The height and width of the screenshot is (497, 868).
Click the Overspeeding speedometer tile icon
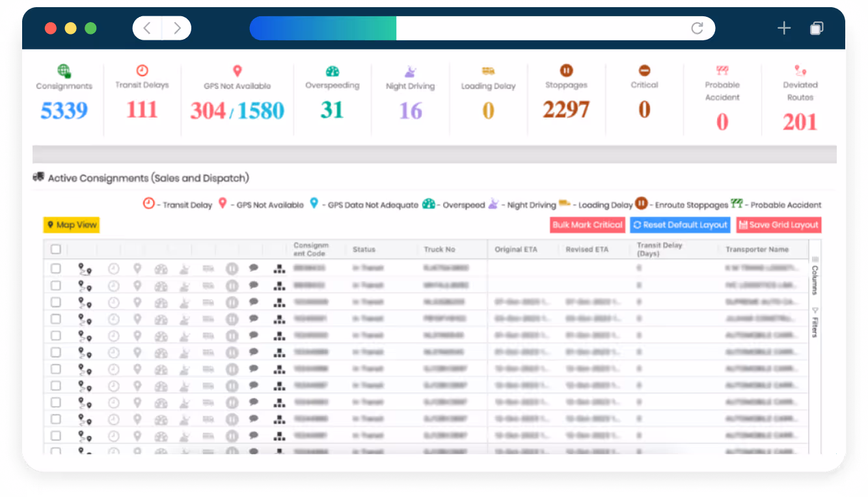[332, 71]
